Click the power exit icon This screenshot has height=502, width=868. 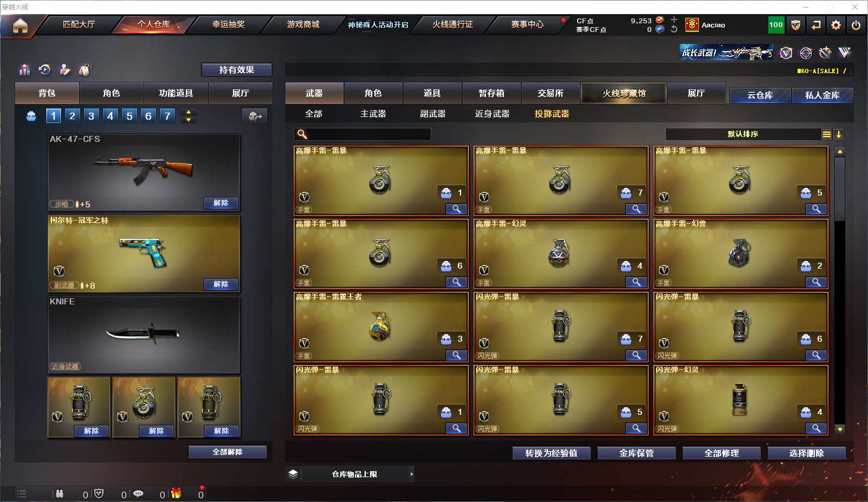tap(856, 25)
